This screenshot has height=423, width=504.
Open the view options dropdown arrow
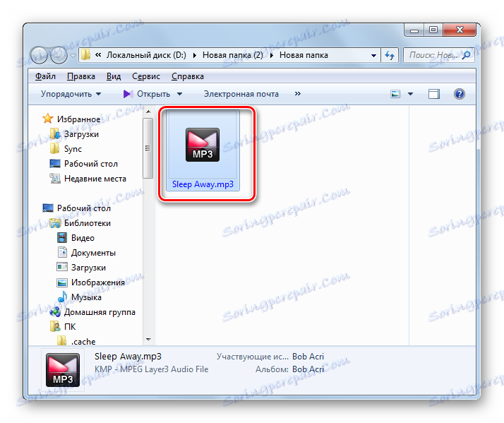(410, 94)
